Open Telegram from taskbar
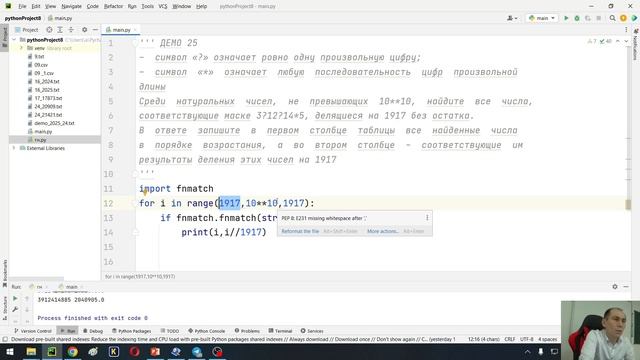Screen dimensions: 640x360 pos(197,351)
